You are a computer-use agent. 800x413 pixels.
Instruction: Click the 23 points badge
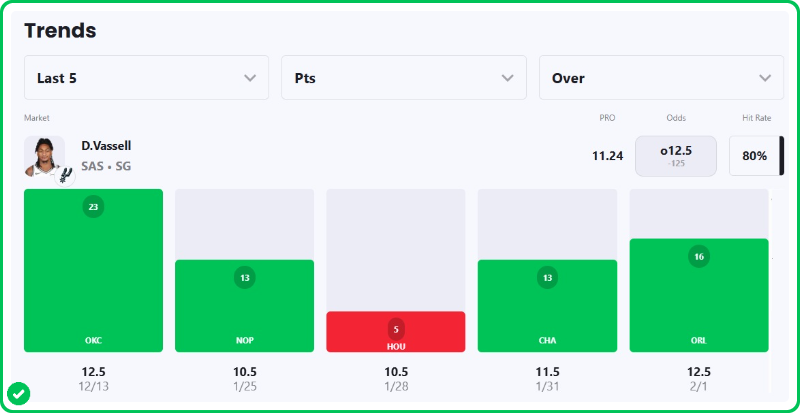coord(93,207)
